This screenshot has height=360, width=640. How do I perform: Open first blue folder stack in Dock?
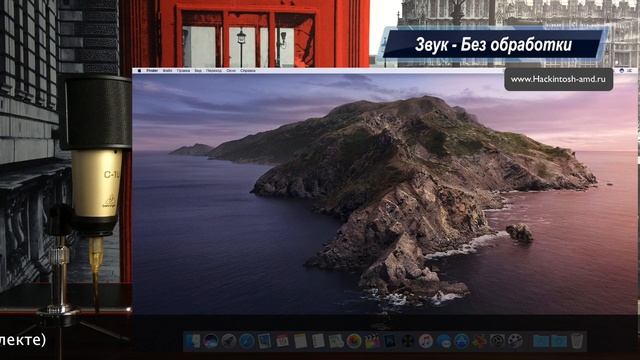point(541,341)
